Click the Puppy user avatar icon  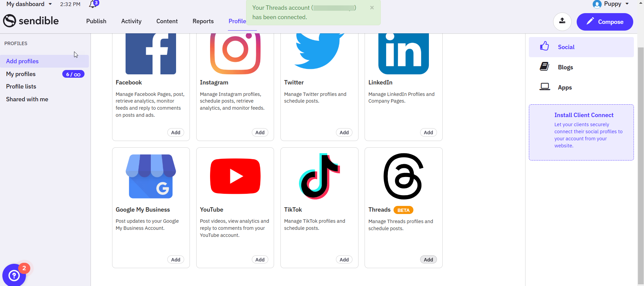pyautogui.click(x=597, y=4)
